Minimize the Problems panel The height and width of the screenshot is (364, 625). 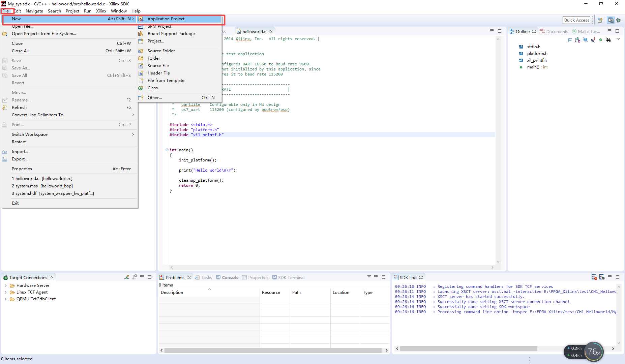tap(376, 276)
